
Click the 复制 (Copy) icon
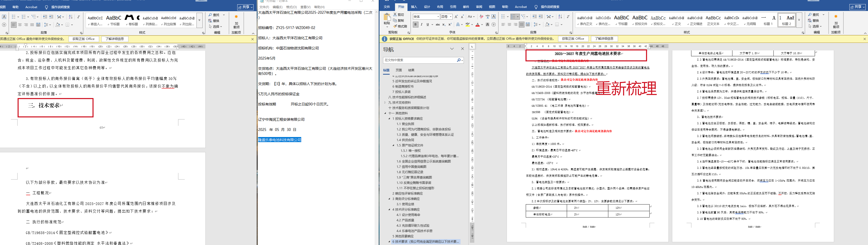395,21
